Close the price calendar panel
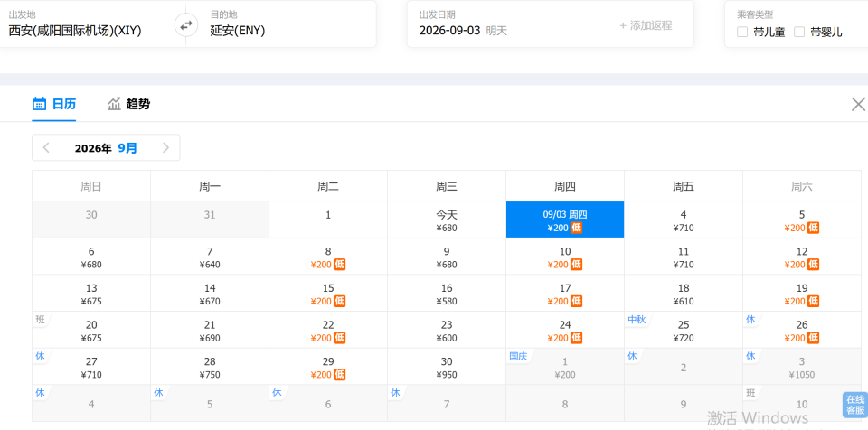The height and width of the screenshot is (430, 868). coord(858,104)
